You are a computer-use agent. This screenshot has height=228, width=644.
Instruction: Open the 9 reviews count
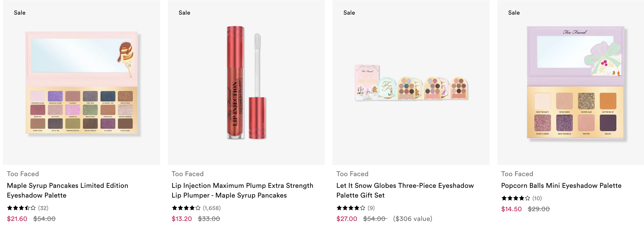(371, 208)
